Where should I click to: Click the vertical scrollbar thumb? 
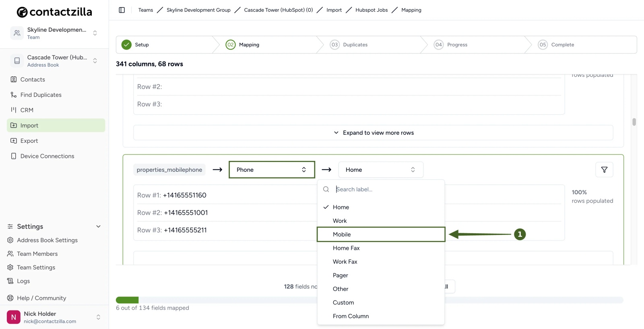[x=634, y=122]
